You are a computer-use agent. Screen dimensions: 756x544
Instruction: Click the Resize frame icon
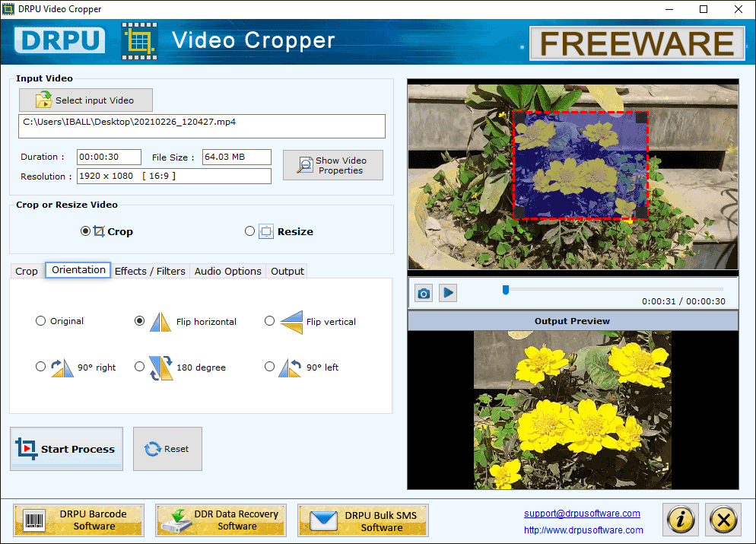point(265,231)
